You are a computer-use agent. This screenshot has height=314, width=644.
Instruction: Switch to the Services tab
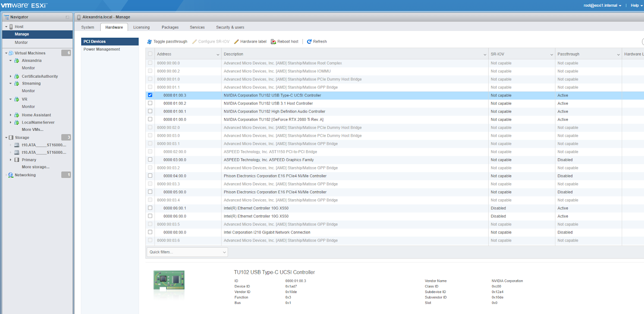[x=197, y=27]
